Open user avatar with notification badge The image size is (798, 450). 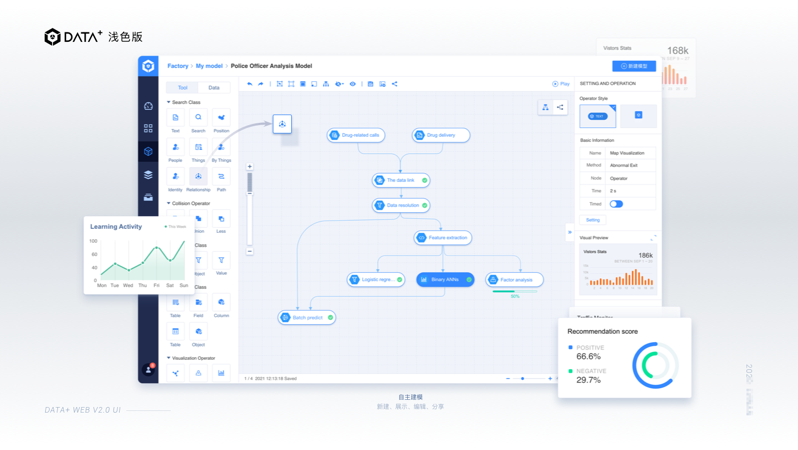pos(149,369)
